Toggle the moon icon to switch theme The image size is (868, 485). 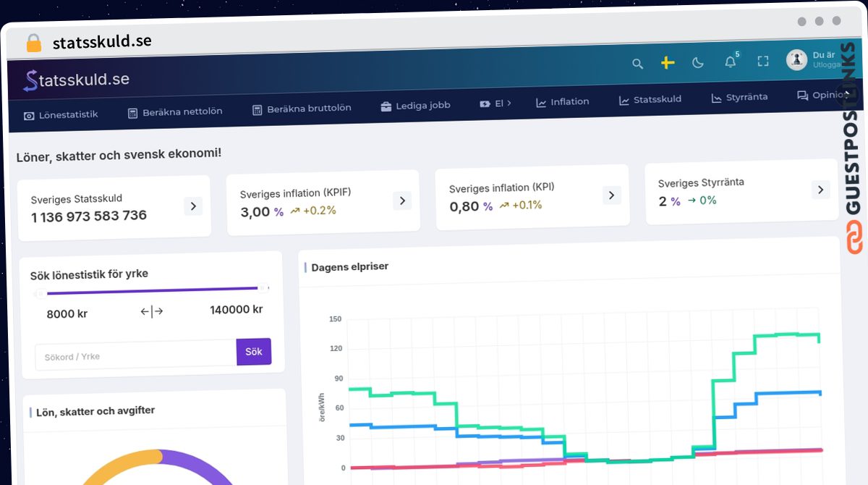point(697,63)
